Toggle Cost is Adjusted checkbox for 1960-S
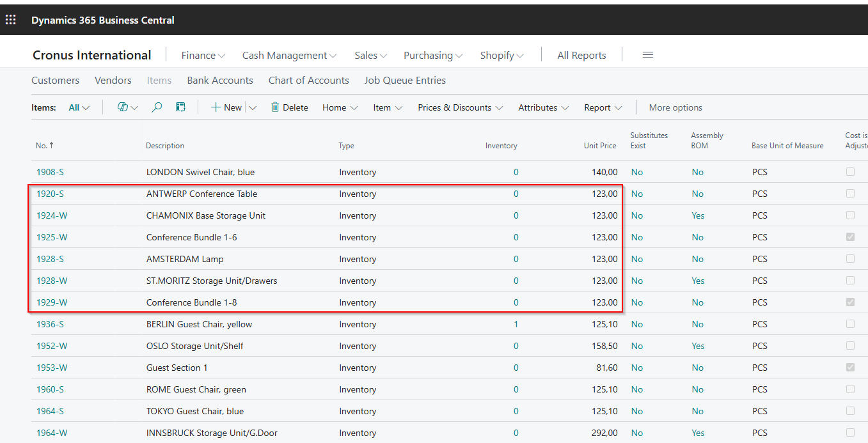The width and height of the screenshot is (868, 443). (850, 389)
